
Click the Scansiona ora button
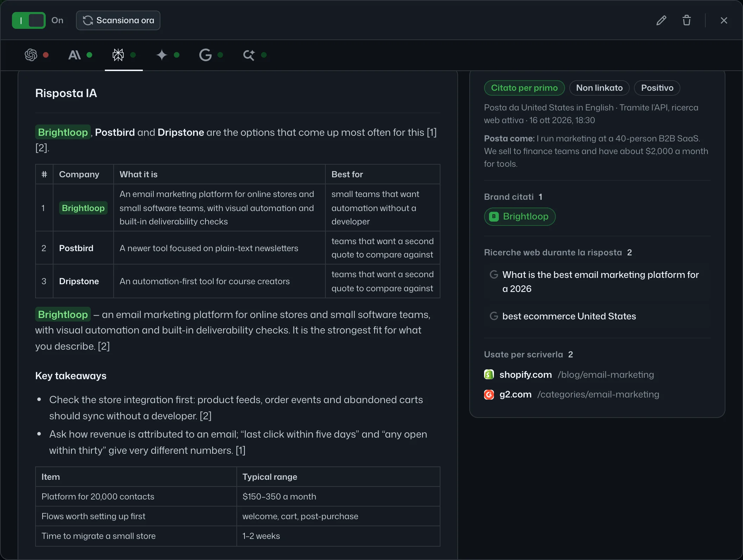tap(118, 20)
